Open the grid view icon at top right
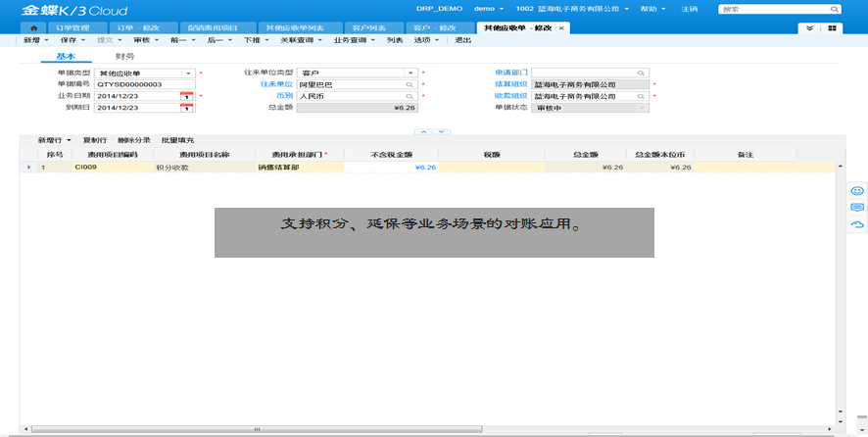This screenshot has width=868, height=437. pos(832,28)
